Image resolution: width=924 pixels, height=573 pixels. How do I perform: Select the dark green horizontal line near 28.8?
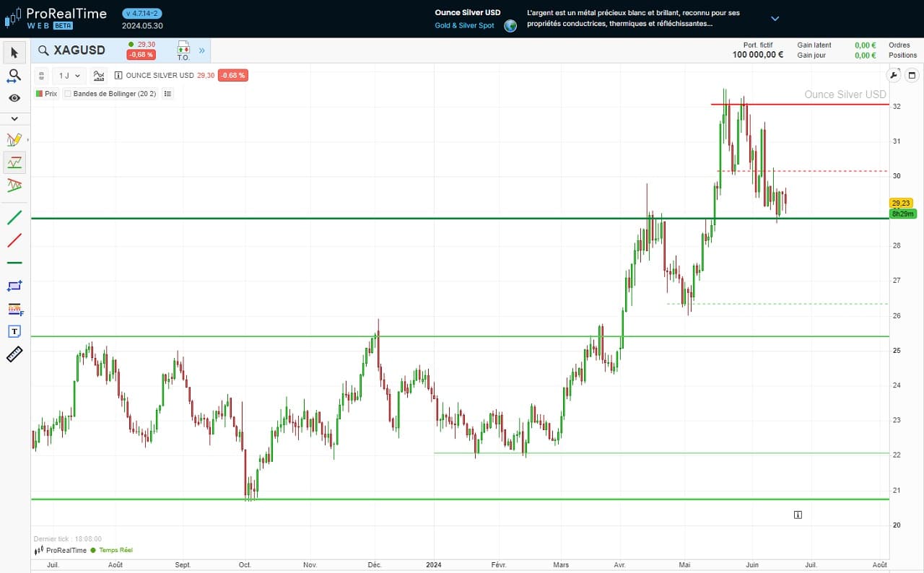[x=460, y=218]
